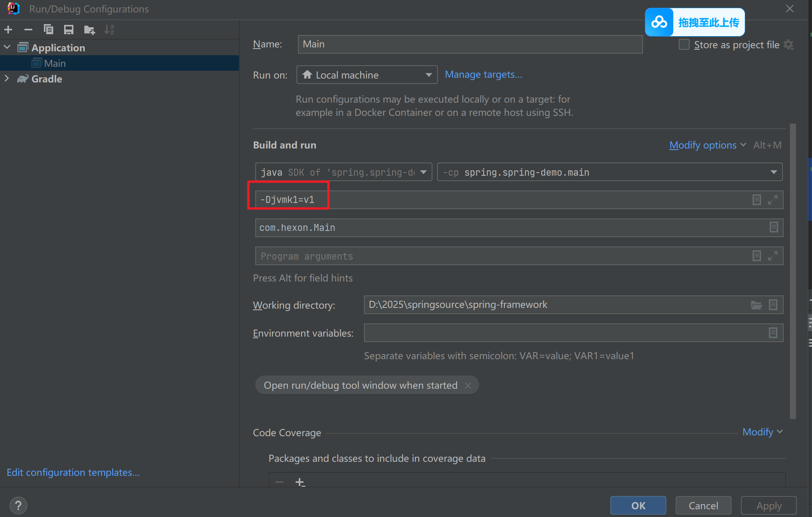The image size is (812, 517).
Task: Open the Run on Local machine dropdown
Action: 367,75
